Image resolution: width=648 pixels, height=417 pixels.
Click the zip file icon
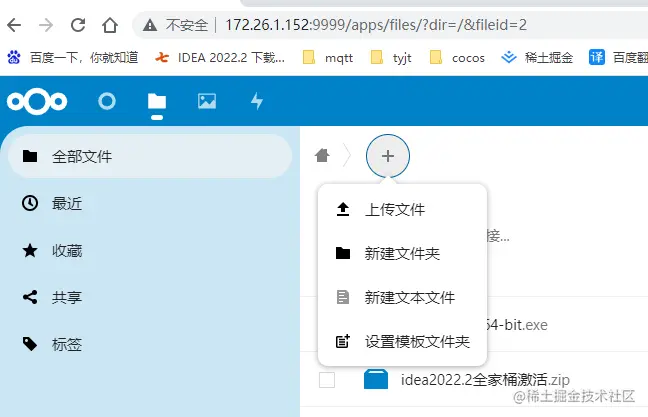376,379
